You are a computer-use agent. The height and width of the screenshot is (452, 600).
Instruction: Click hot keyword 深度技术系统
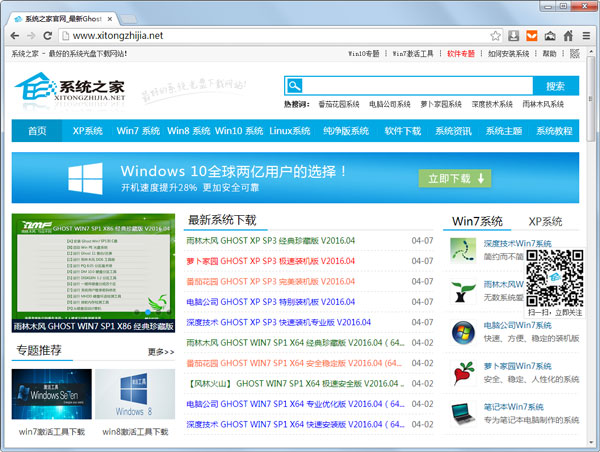click(492, 104)
